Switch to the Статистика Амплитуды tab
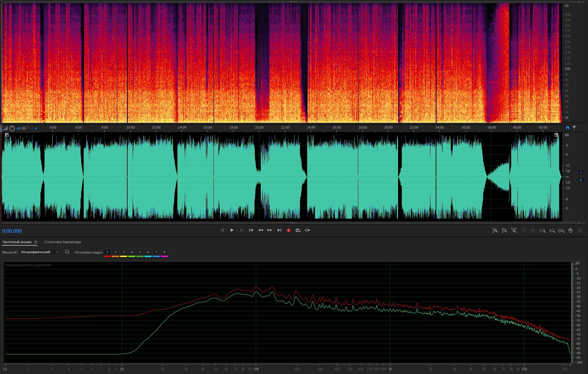 coord(62,242)
